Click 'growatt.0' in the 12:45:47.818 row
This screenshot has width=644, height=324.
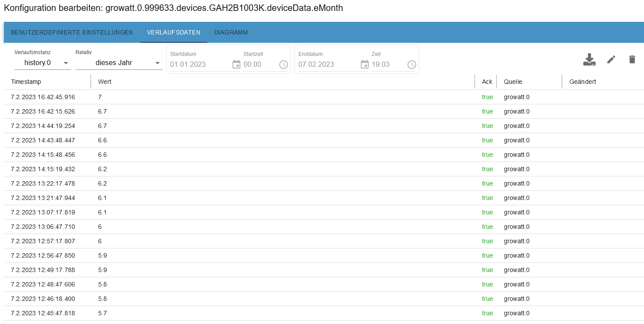[517, 313]
